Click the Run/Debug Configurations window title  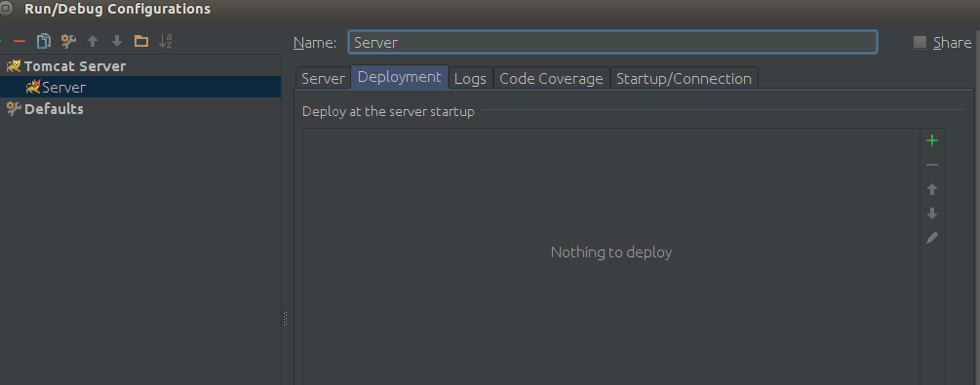click(117, 9)
